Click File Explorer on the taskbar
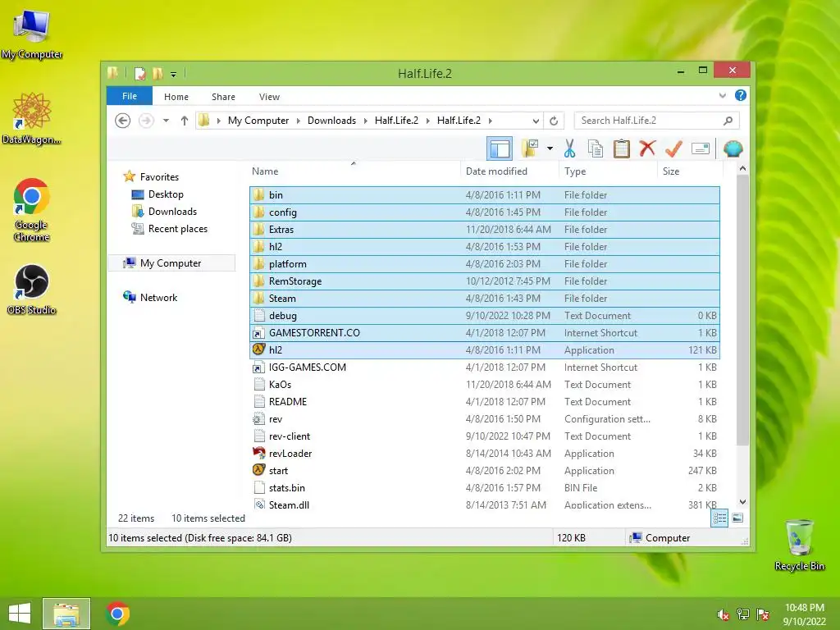The image size is (840, 630). pyautogui.click(x=66, y=614)
